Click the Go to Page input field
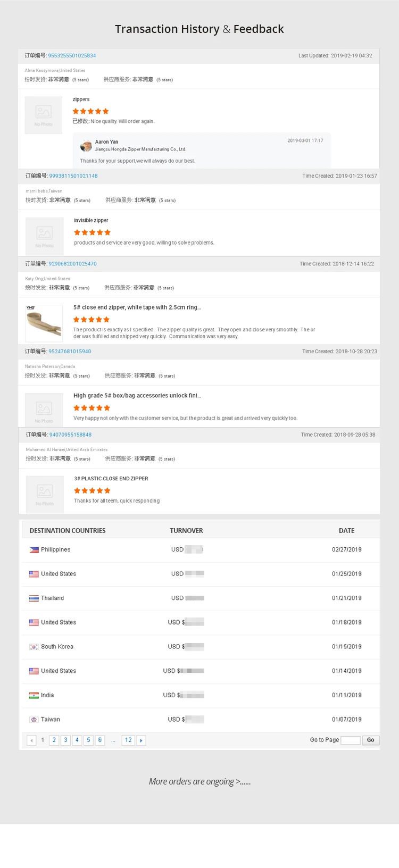 (x=350, y=740)
